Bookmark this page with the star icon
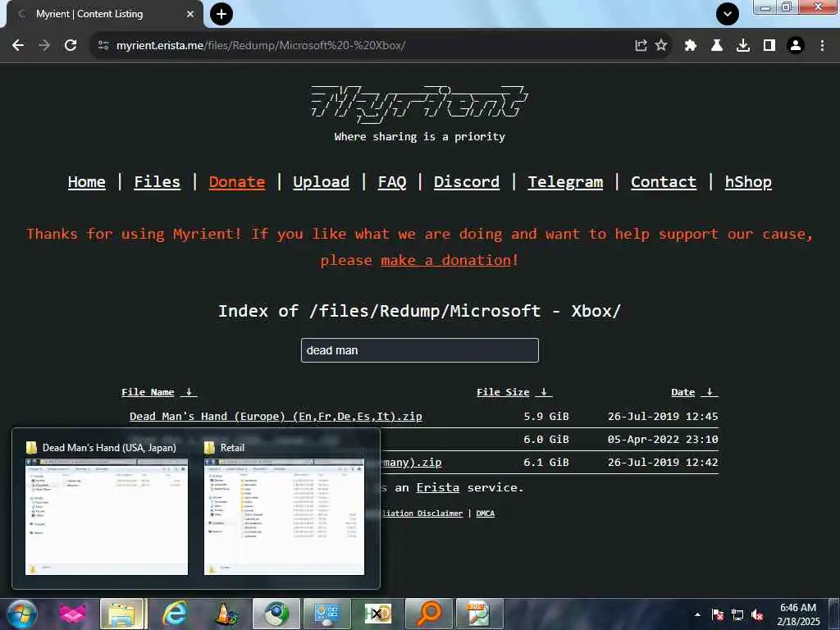The image size is (840, 630). 661,45
